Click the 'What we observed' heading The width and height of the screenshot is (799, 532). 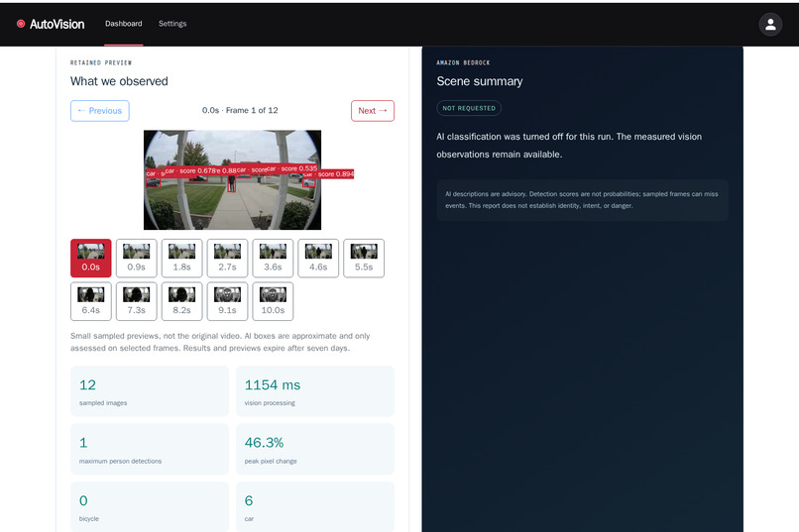point(119,81)
